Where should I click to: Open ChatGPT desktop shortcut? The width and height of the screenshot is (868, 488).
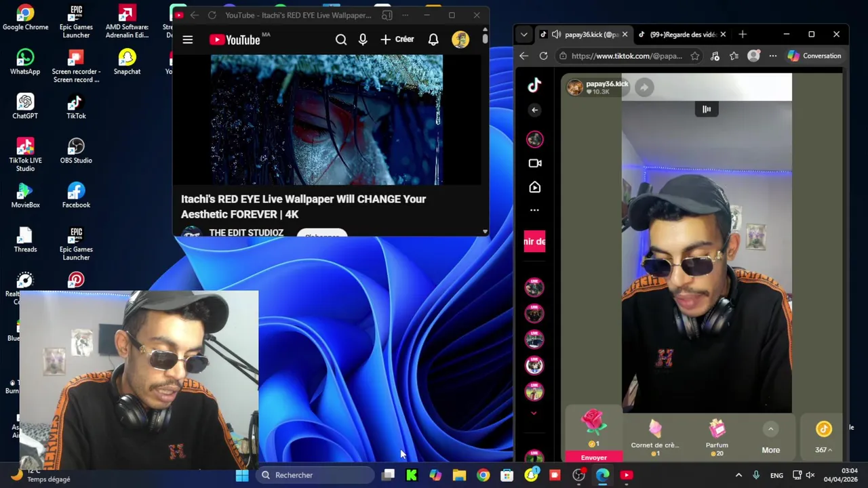pyautogui.click(x=25, y=107)
